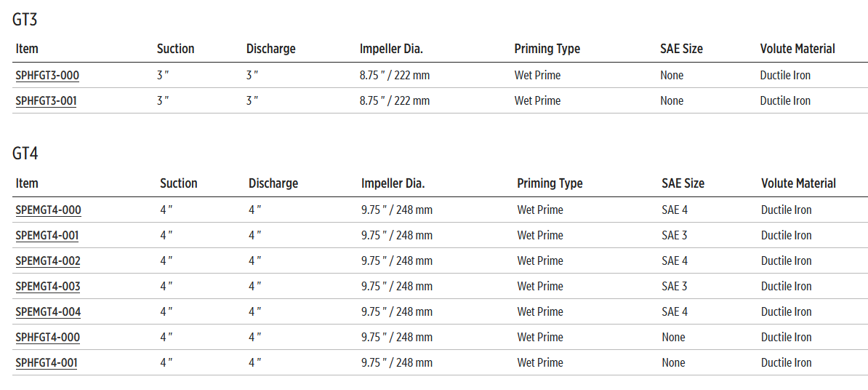The image size is (868, 390).
Task: Open the SPEMGT4-002 product page link
Action: click(x=48, y=261)
